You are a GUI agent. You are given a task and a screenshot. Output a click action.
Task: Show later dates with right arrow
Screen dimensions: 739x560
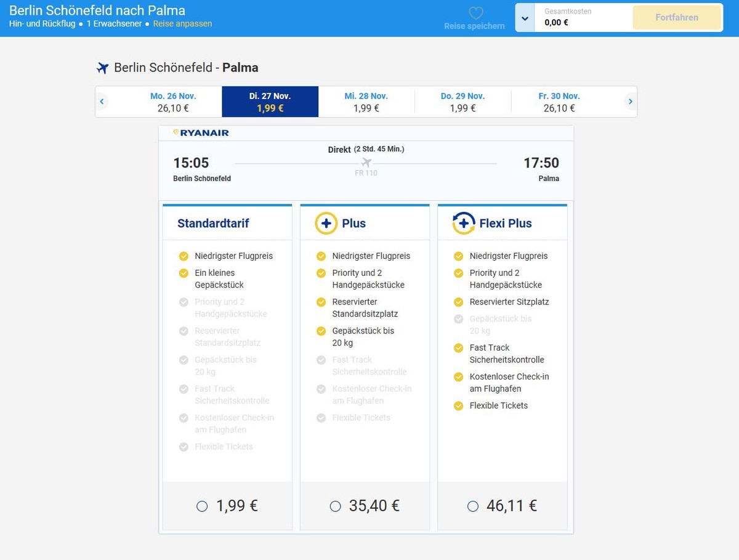(630, 101)
